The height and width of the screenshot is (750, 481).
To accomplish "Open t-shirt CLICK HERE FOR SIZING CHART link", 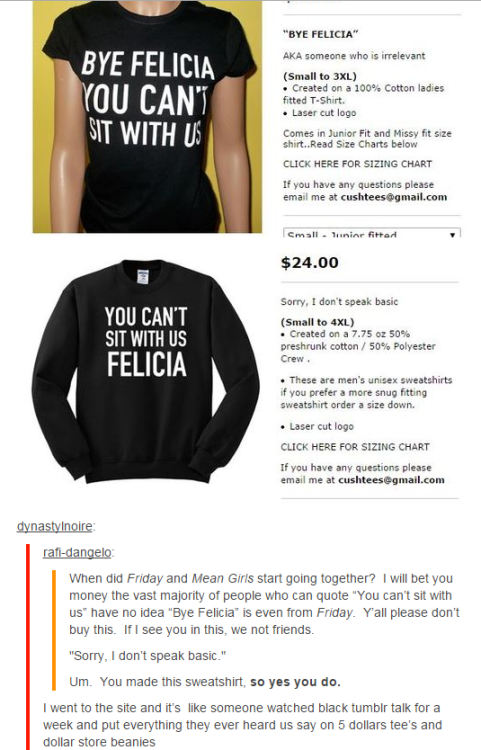I will click(357, 164).
